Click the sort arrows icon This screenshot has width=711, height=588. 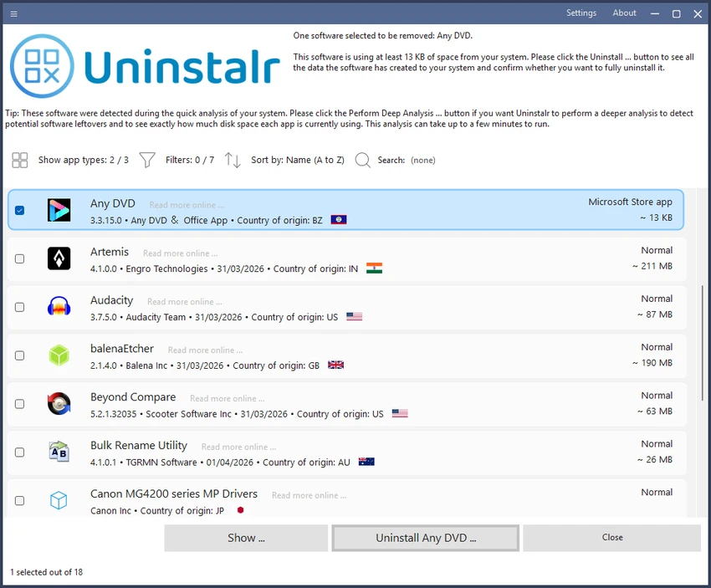(x=233, y=160)
